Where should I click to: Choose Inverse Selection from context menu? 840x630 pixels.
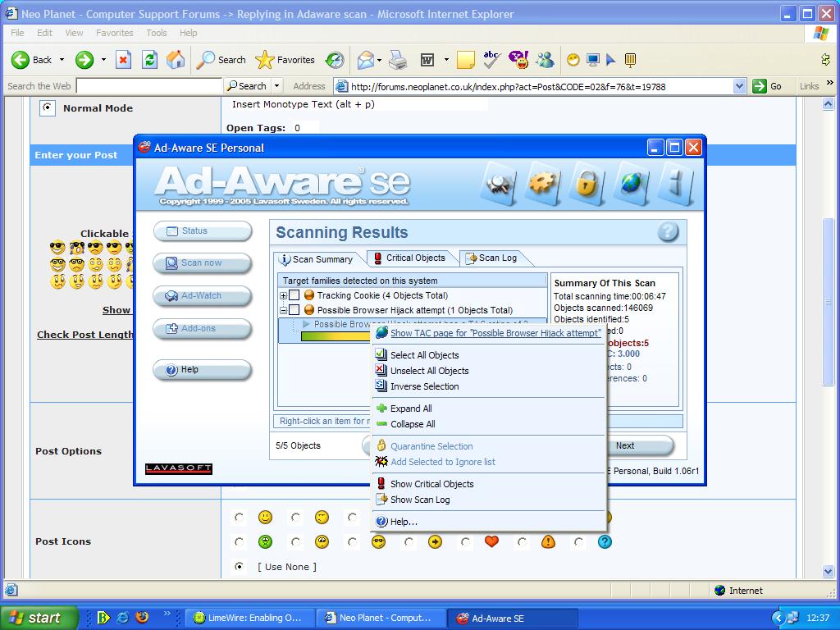click(424, 386)
